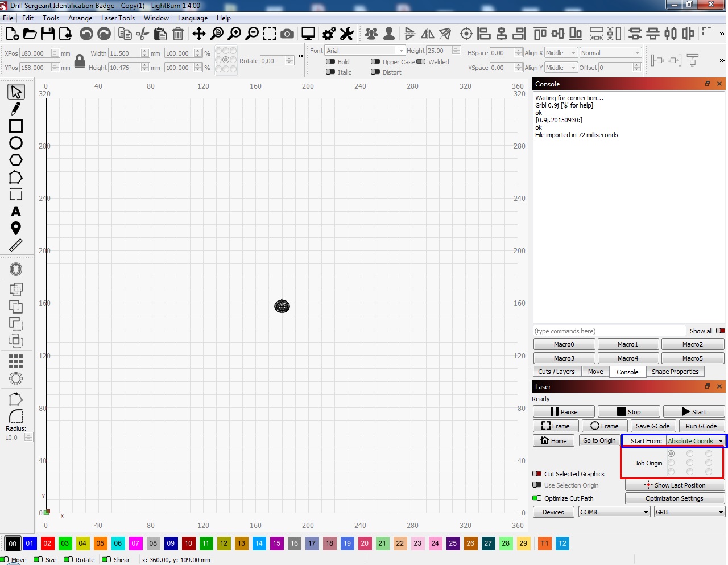Viewport: 728px width, 565px height.
Task: Click the Save file floppy icon
Action: pyautogui.click(x=48, y=34)
